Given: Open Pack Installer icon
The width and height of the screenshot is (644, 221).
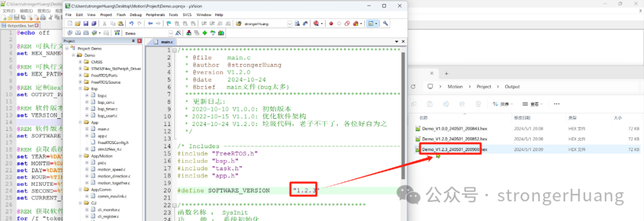Looking at the screenshot, I should (221, 33).
